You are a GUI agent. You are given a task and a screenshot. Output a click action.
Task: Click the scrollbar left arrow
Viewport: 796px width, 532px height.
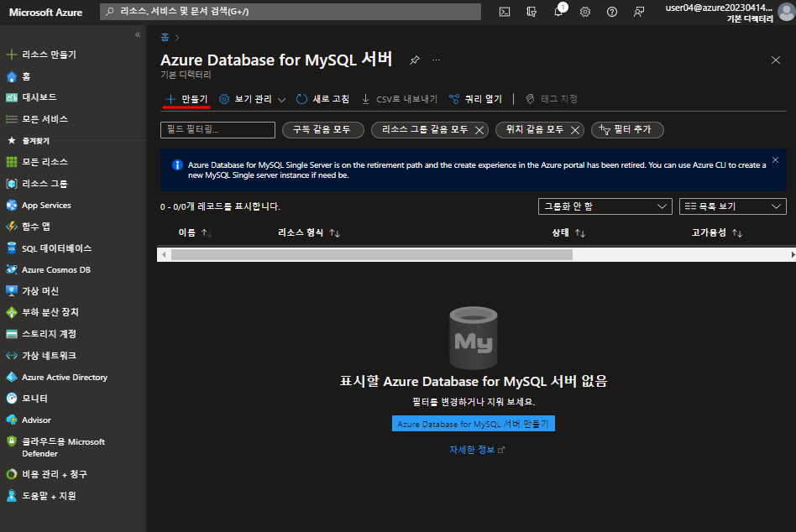(x=164, y=254)
